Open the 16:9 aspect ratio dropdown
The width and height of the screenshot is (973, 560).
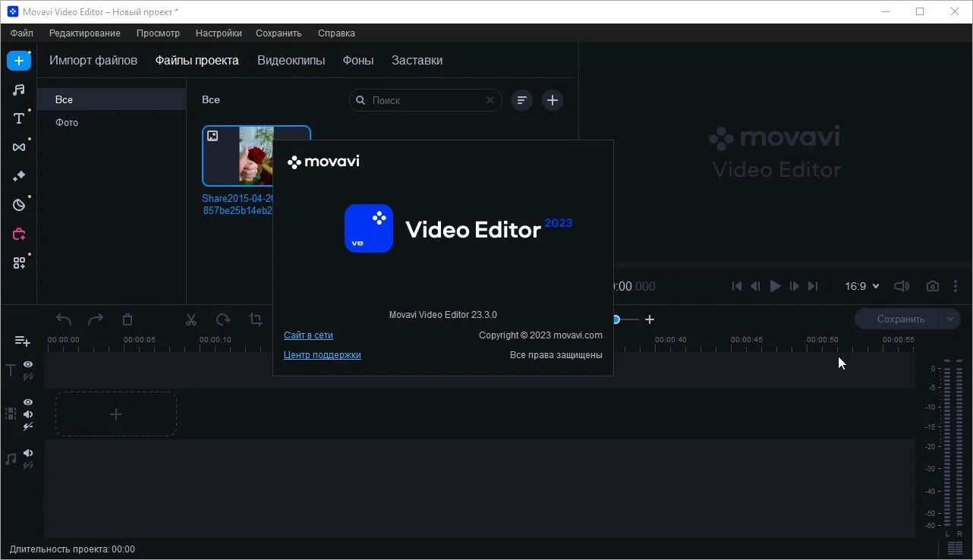pyautogui.click(x=862, y=286)
